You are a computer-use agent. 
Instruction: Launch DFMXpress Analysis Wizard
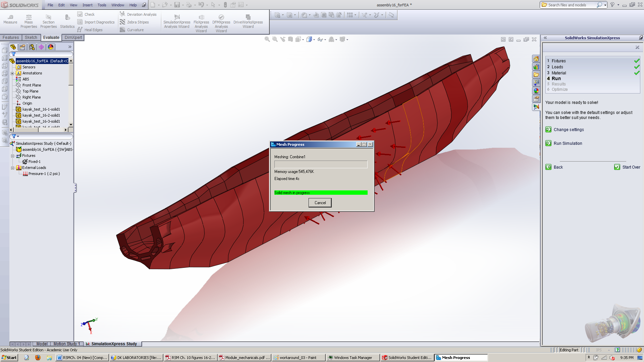pos(221,23)
